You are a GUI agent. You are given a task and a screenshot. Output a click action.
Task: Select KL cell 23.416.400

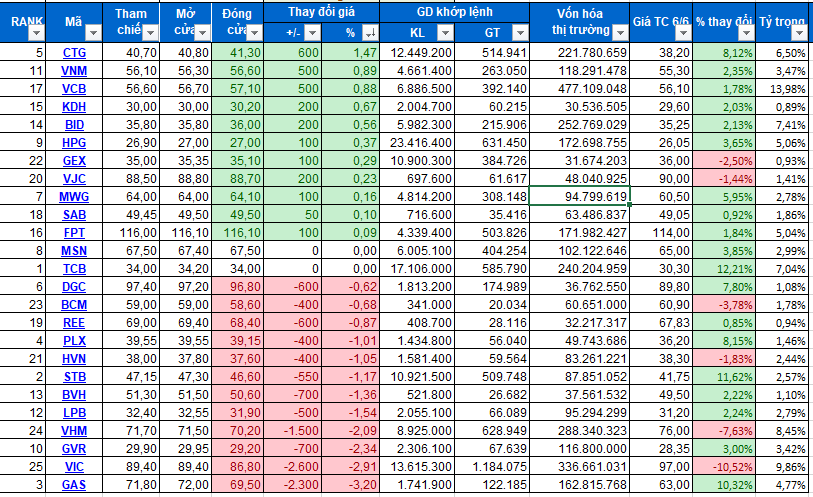[x=417, y=143]
